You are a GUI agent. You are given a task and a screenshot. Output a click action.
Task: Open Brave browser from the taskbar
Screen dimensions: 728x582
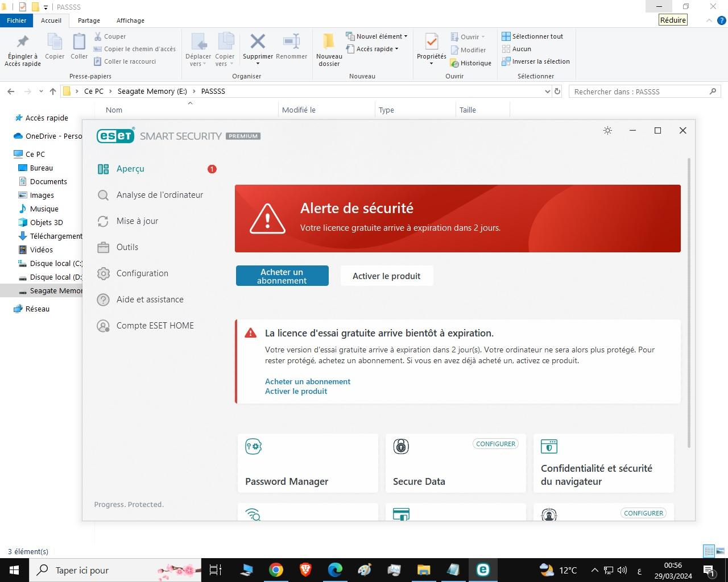click(x=305, y=570)
